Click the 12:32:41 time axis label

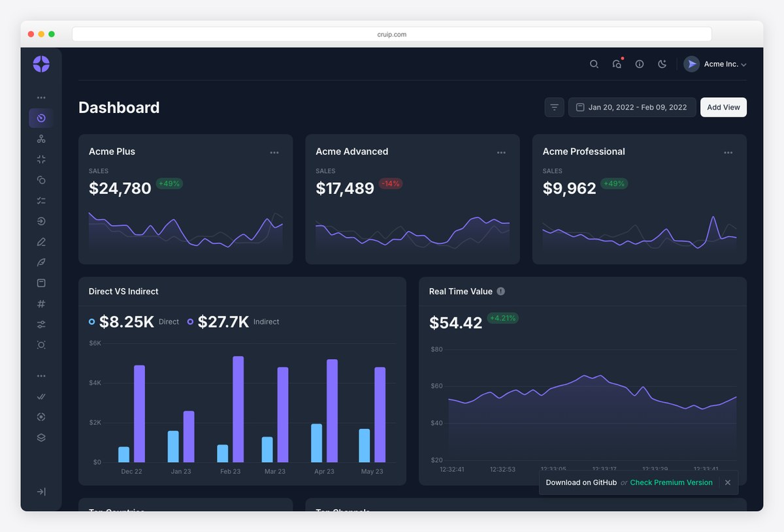point(452,469)
